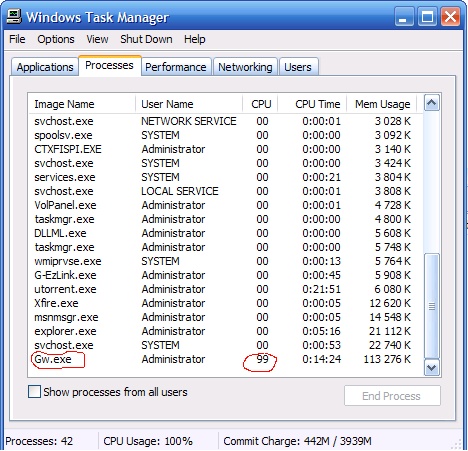Sort processes by CPU column header
This screenshot has height=451, width=468.
[x=260, y=104]
